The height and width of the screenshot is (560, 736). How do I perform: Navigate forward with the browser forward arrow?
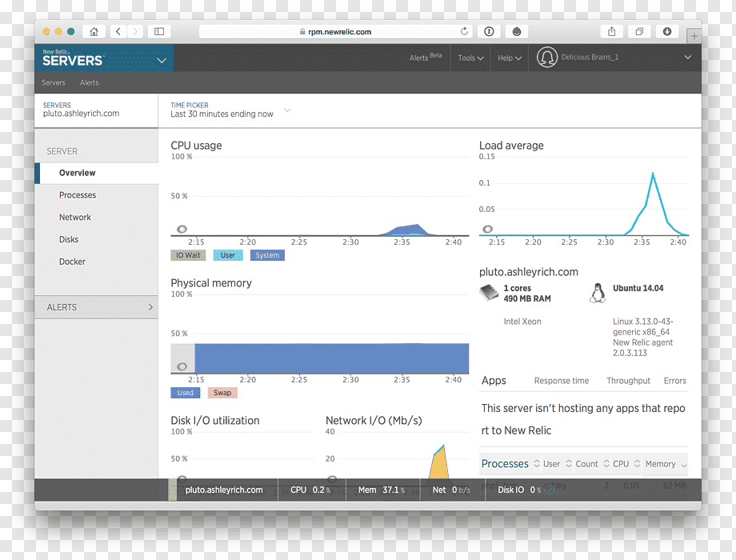coord(135,31)
